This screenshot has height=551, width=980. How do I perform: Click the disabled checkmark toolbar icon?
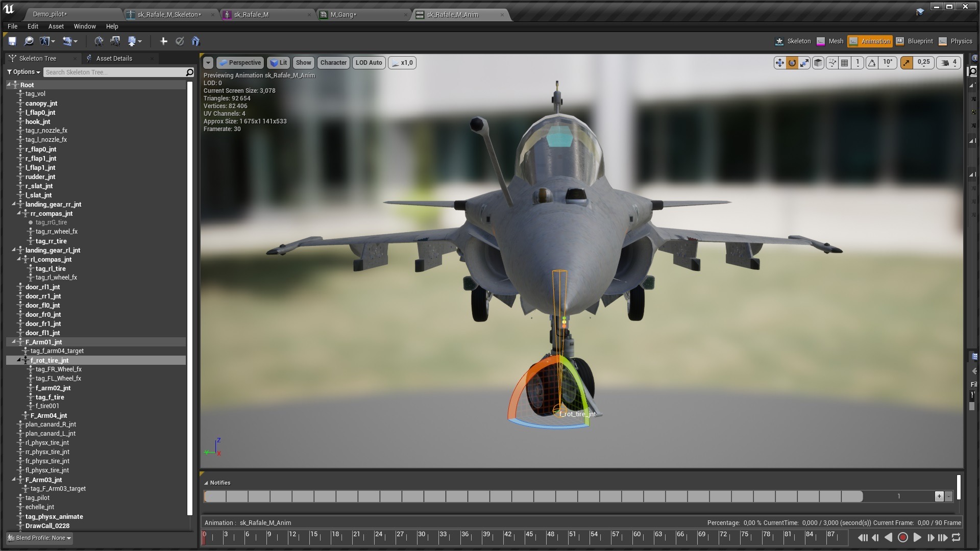180,41
